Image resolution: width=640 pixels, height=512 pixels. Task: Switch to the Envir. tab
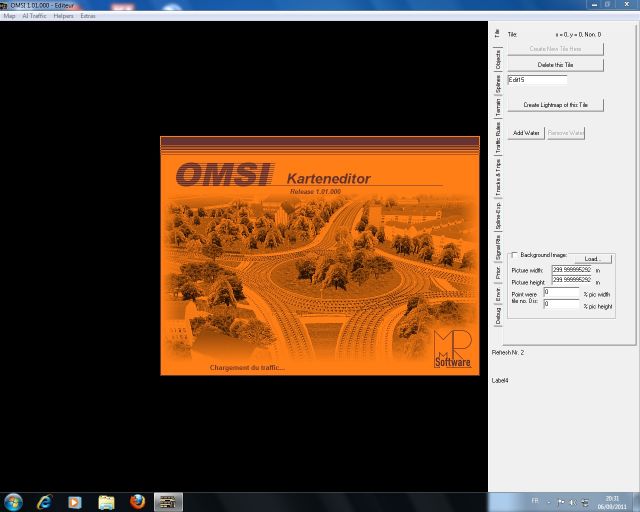pyautogui.click(x=498, y=294)
